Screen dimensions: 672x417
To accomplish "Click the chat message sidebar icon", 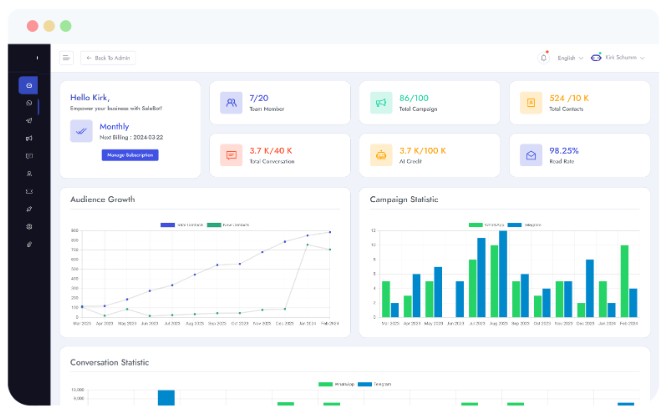I will point(29,156).
